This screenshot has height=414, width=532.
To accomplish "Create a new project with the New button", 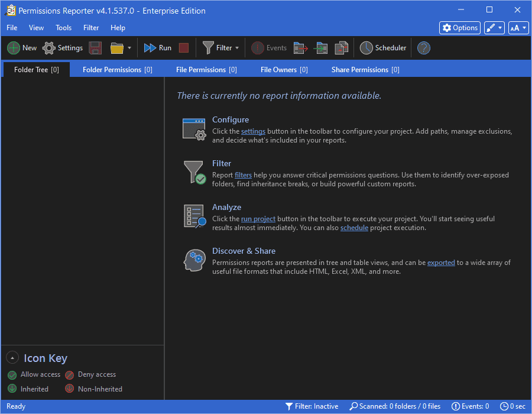I will pos(22,48).
